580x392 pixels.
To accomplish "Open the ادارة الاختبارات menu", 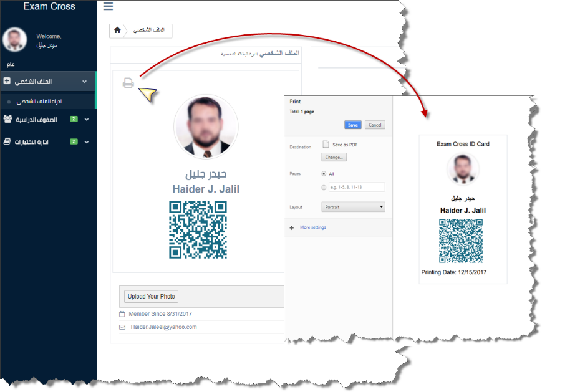I will pyautogui.click(x=48, y=142).
